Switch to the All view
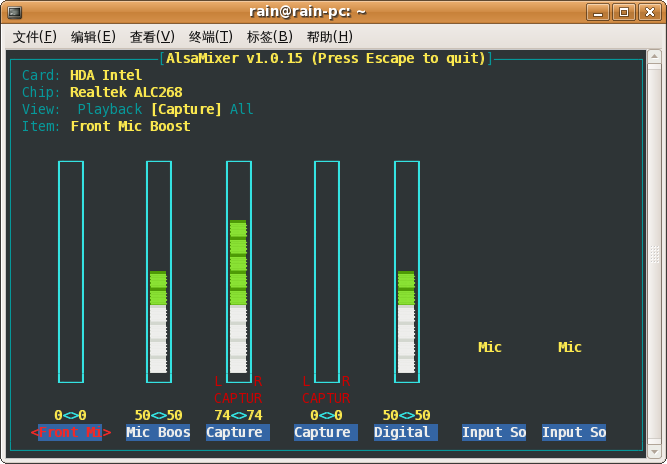 point(242,109)
